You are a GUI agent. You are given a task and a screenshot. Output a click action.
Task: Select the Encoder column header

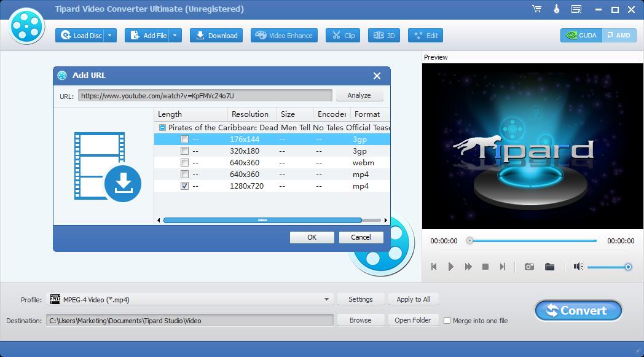pos(332,114)
